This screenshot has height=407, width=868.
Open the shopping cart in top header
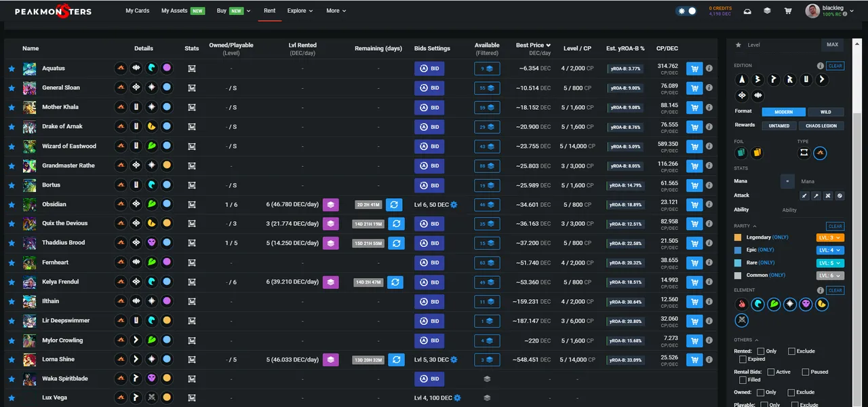[787, 11]
